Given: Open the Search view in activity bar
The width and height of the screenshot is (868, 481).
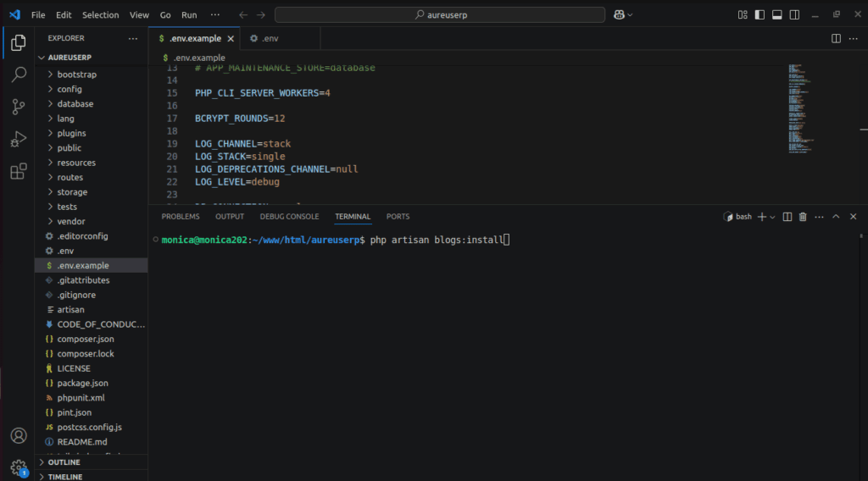Looking at the screenshot, I should click(x=19, y=74).
